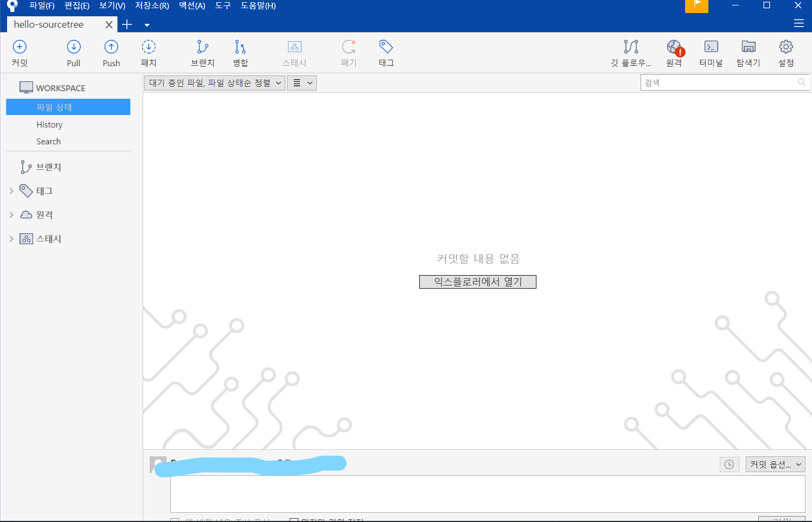Open 설정 (Settings) gear in toolbar

pyautogui.click(x=786, y=53)
